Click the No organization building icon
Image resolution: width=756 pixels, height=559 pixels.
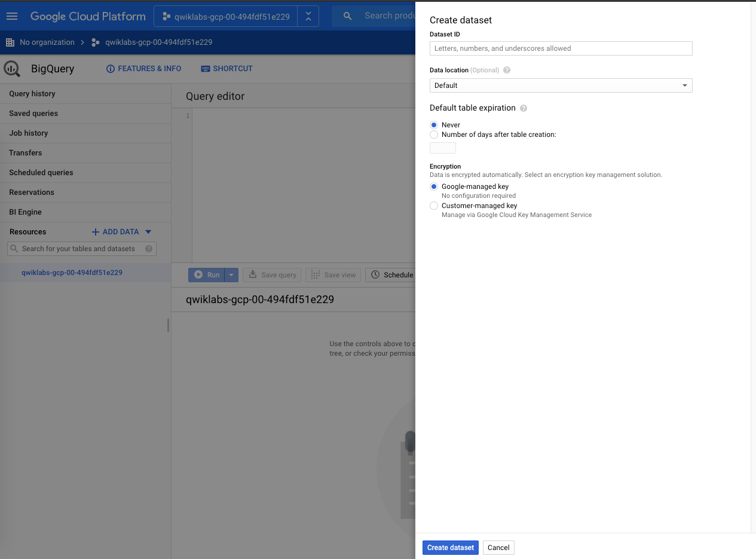coord(10,42)
